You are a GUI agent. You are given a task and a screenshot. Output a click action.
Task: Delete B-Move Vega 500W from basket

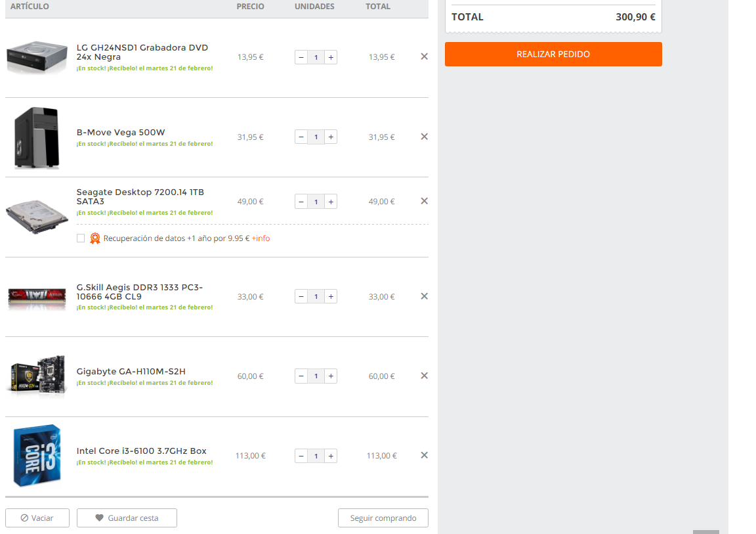[424, 137]
